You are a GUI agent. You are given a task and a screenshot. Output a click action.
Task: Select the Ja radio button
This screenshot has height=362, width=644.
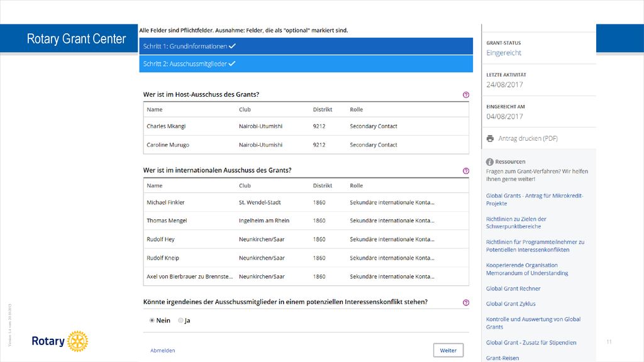click(x=180, y=320)
